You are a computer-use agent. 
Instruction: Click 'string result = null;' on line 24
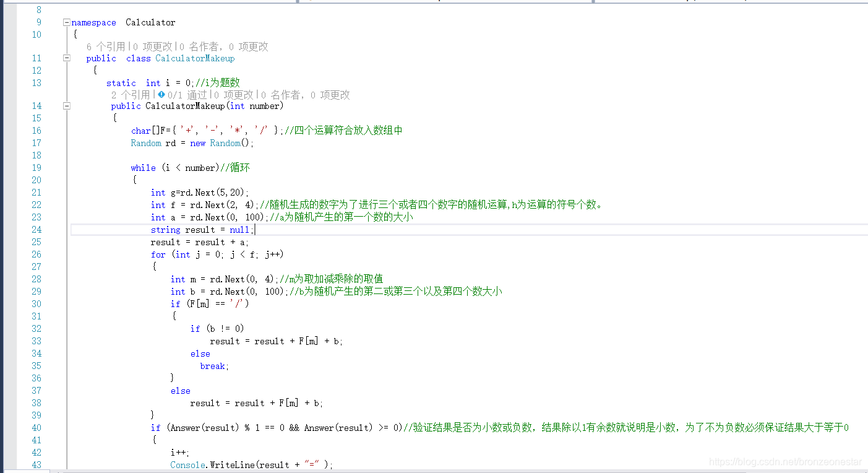tap(202, 230)
